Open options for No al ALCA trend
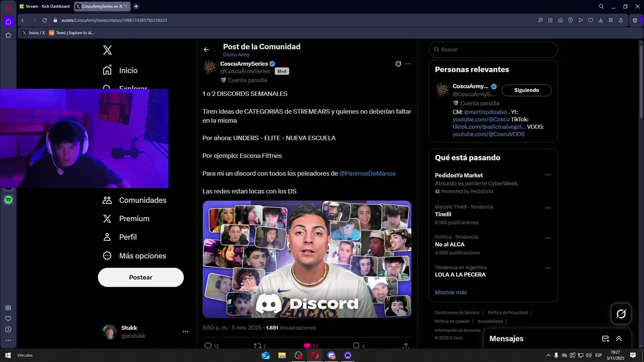The height and width of the screenshot is (362, 644). (548, 238)
